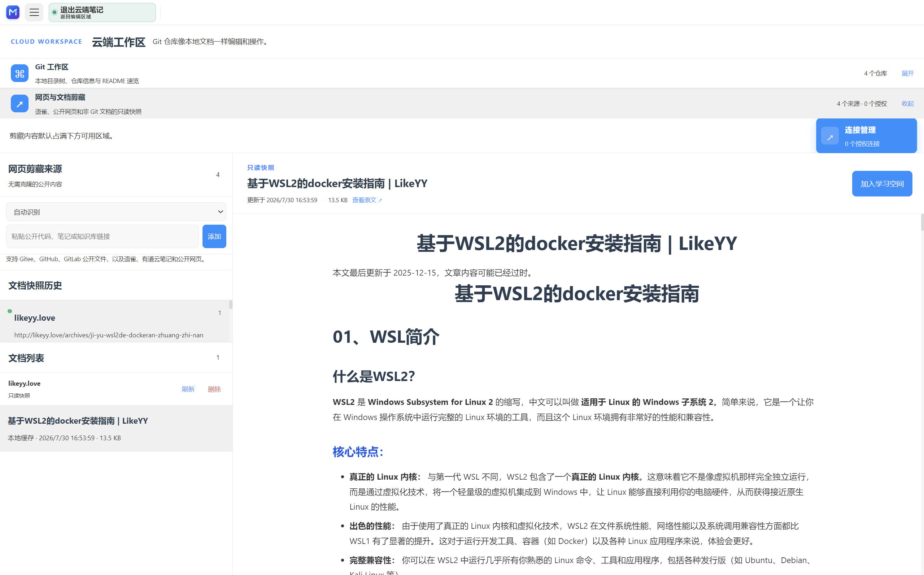
Task: Exit cloud notes via 退出云端笔记 button
Action: pos(102,12)
